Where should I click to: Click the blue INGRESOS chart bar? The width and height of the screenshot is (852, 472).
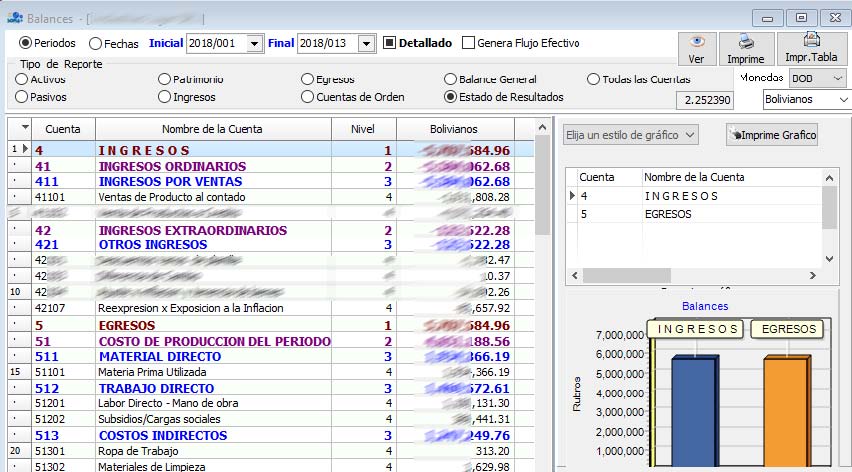tap(693, 412)
